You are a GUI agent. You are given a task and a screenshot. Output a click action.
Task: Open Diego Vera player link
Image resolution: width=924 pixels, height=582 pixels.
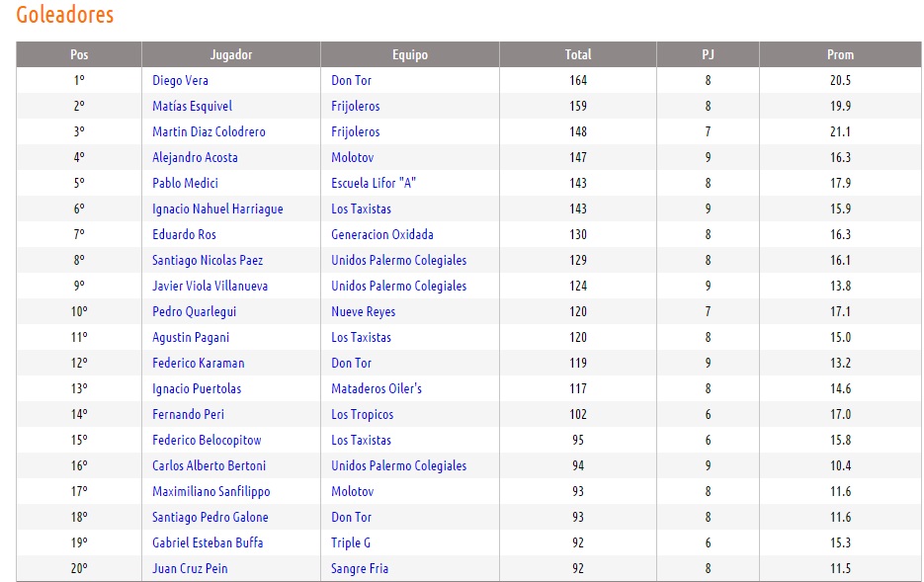180,80
